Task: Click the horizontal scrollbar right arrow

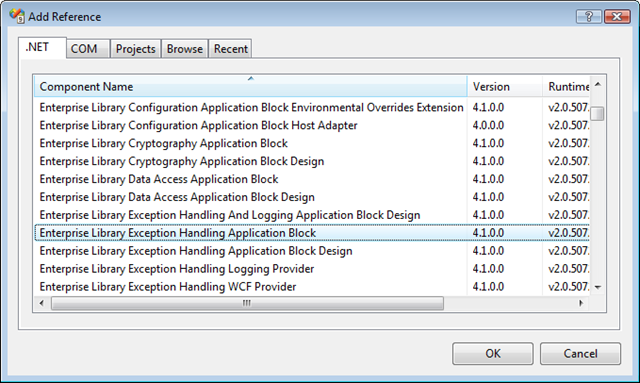Action: pos(581,303)
